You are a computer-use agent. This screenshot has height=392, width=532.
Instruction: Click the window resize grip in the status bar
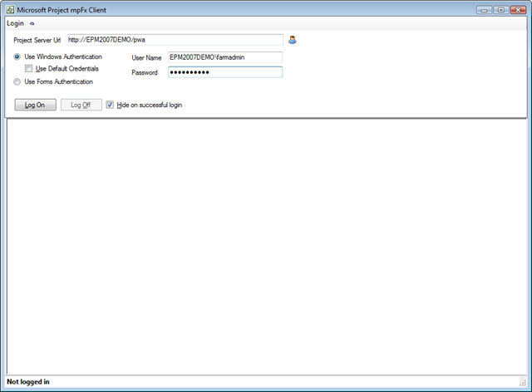click(x=523, y=383)
